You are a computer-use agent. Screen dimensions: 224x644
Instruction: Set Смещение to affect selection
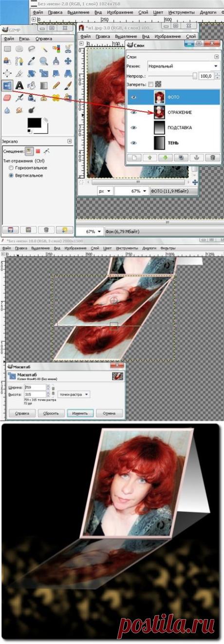37,151
